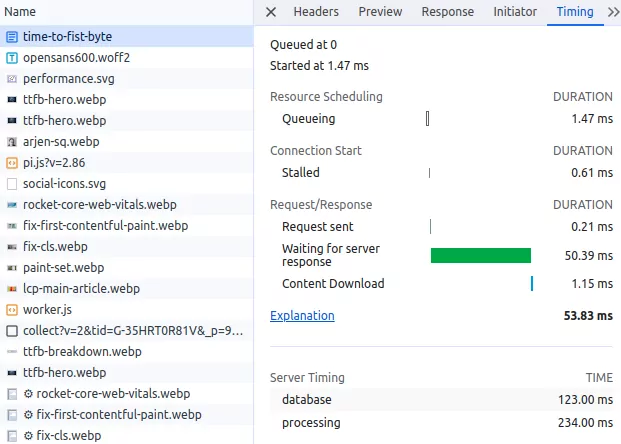Click the 50.39 ms waiting duration
Viewport: 621px width, 444px height.
click(589, 255)
